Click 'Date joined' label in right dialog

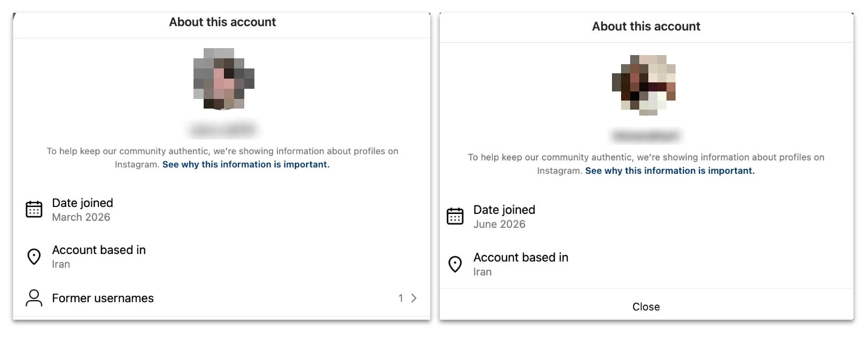(504, 210)
